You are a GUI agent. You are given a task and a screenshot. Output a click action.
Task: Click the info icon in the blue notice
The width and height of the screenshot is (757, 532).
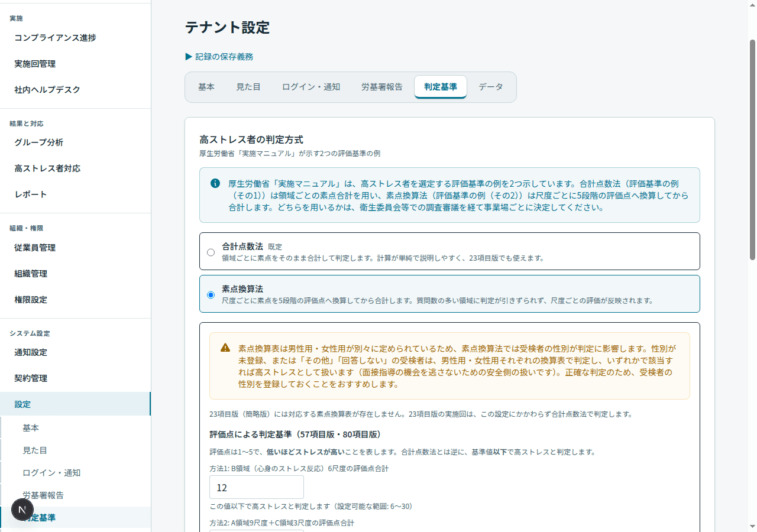(x=215, y=183)
